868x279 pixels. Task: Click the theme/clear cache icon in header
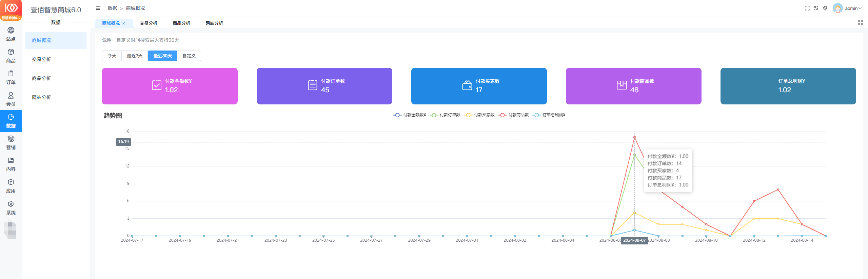[x=825, y=8]
